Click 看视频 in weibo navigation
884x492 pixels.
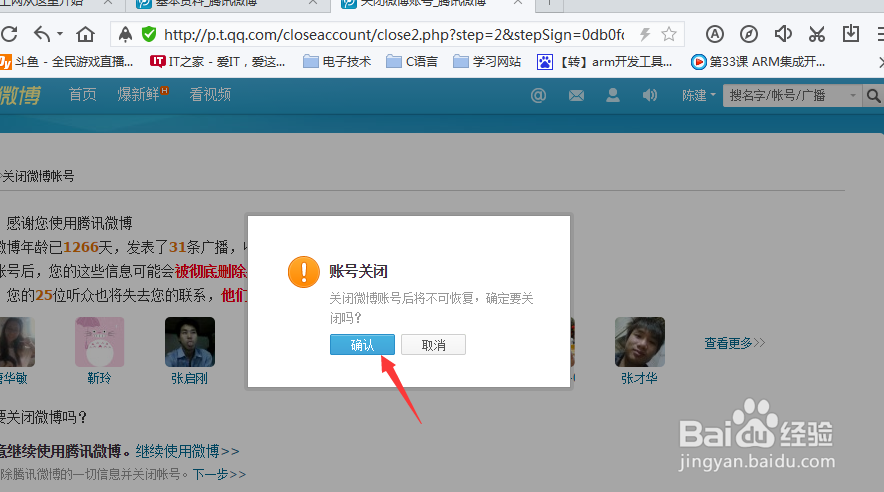click(x=210, y=95)
